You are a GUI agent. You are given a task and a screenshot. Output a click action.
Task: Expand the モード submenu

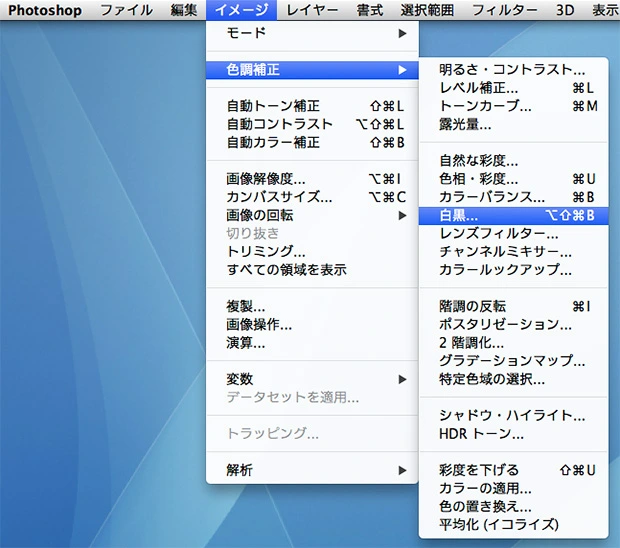[312, 33]
